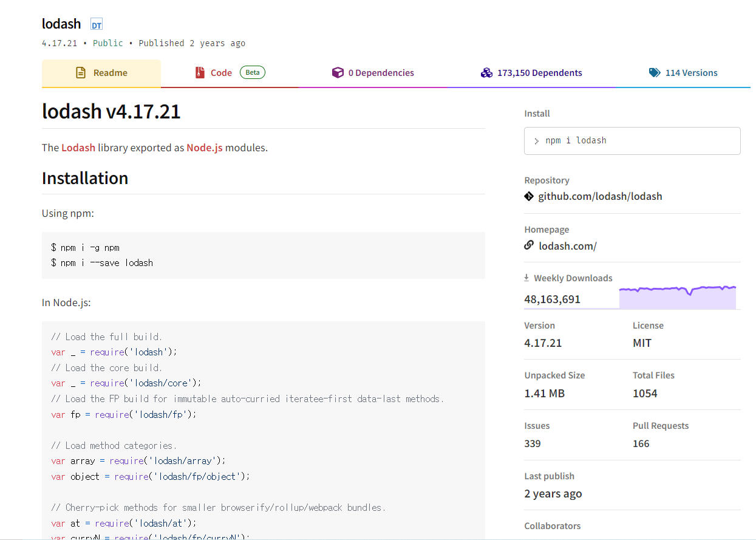Click the Readme tab document icon
Viewport: 756px width, 540px height.
point(80,73)
